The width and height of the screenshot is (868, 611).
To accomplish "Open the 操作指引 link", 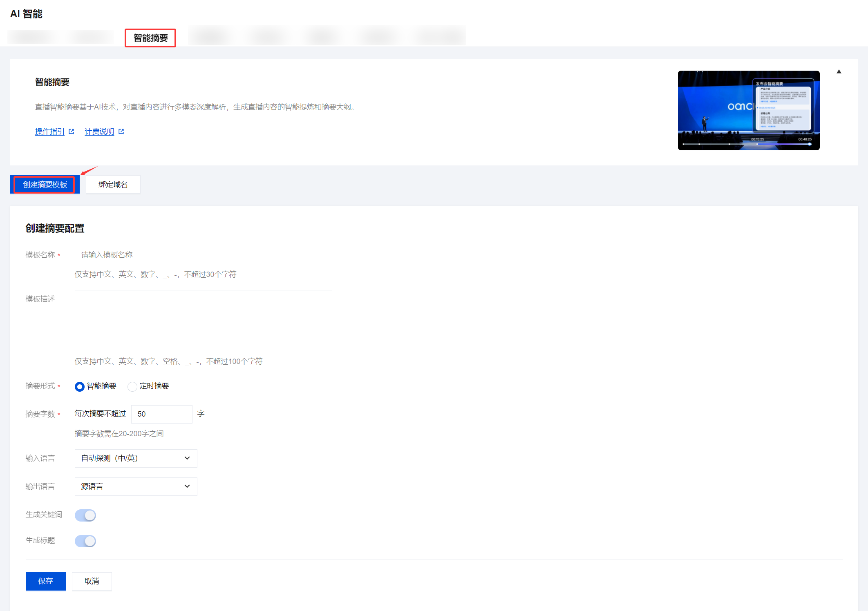I will pos(50,132).
